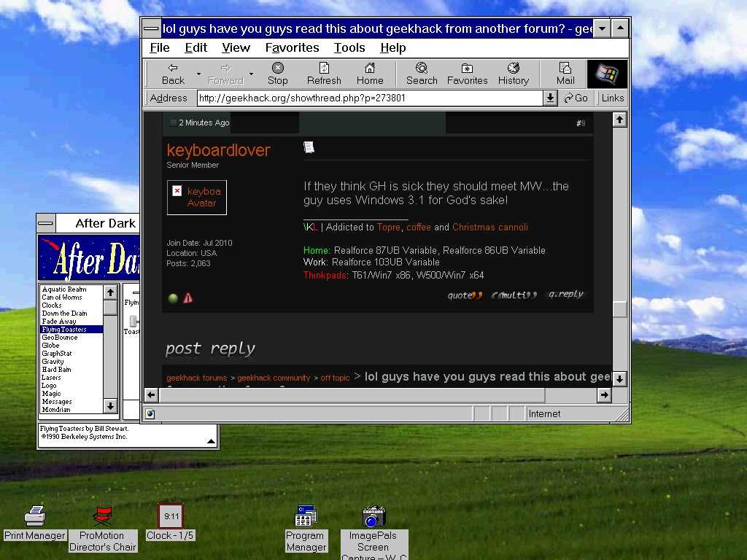The image size is (747, 560).
Task: Click the Mail toolbar icon
Action: pyautogui.click(x=565, y=74)
